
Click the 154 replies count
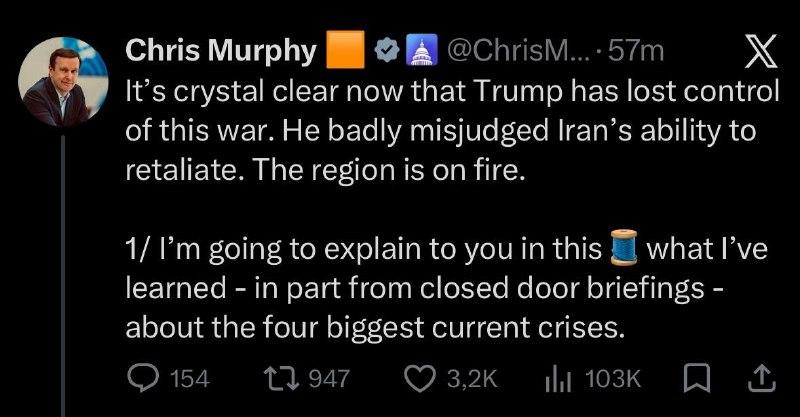click(190, 378)
